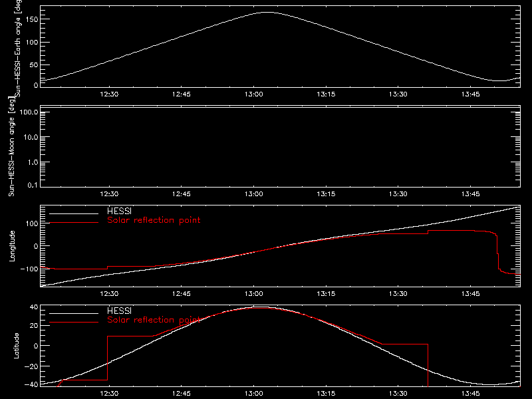Screen dimensions: 532x399
Task: Click 12:45 label under Earth angle plot
Action: tap(182, 94)
